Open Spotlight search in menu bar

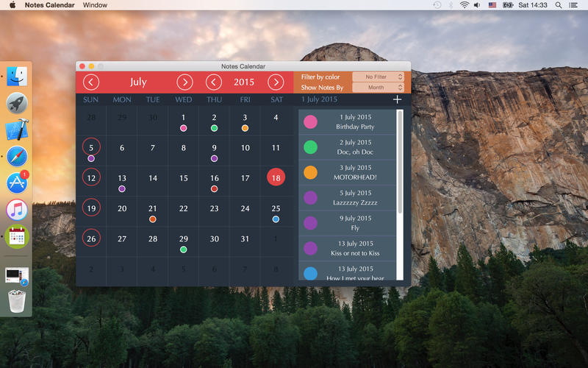559,5
